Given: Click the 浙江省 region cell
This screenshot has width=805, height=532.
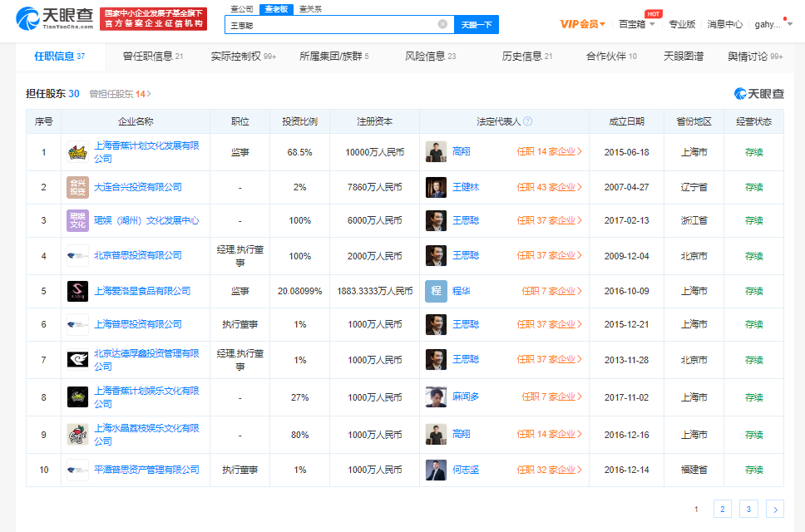Looking at the screenshot, I should point(694,220).
